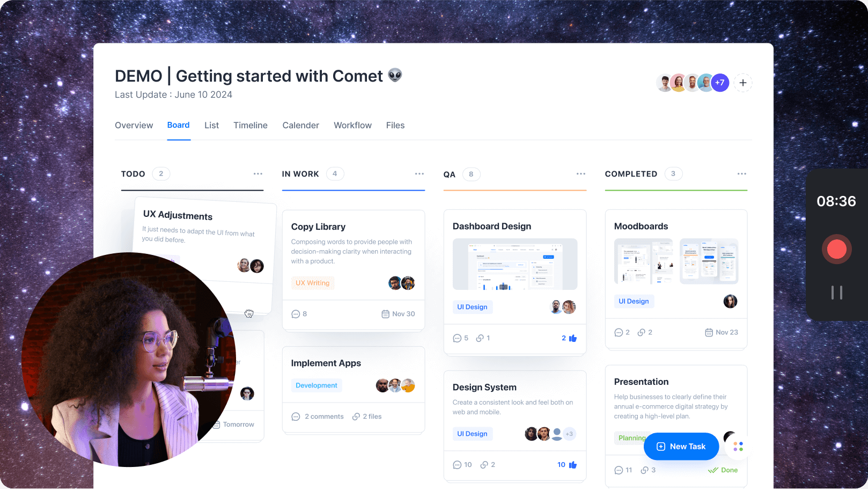This screenshot has height=489, width=868.
Task: Switch to the Timeline tab
Action: 251,125
